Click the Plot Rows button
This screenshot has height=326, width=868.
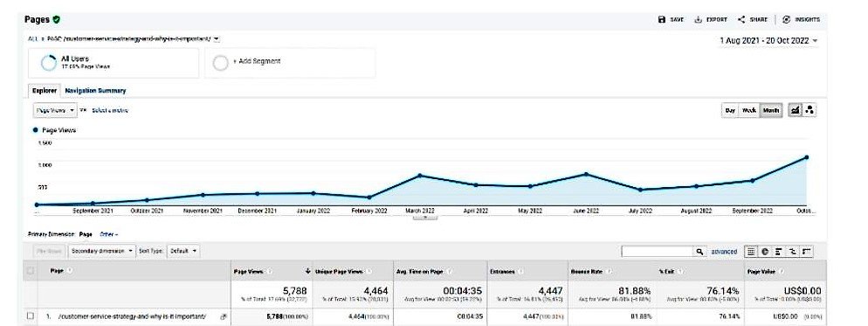pos(49,251)
